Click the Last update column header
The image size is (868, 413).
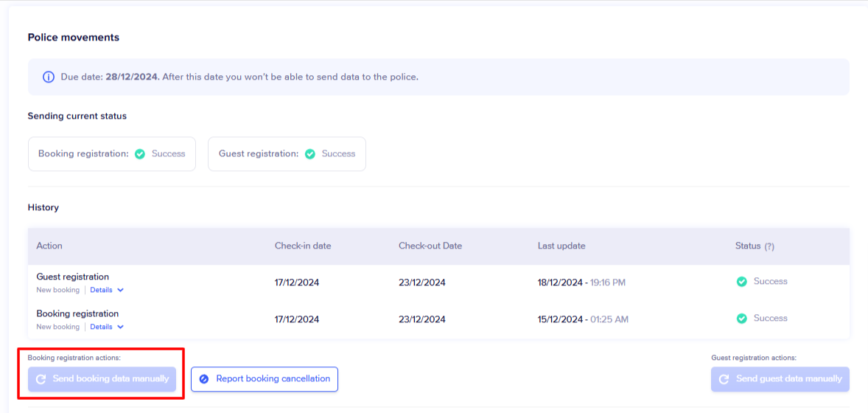[561, 246]
